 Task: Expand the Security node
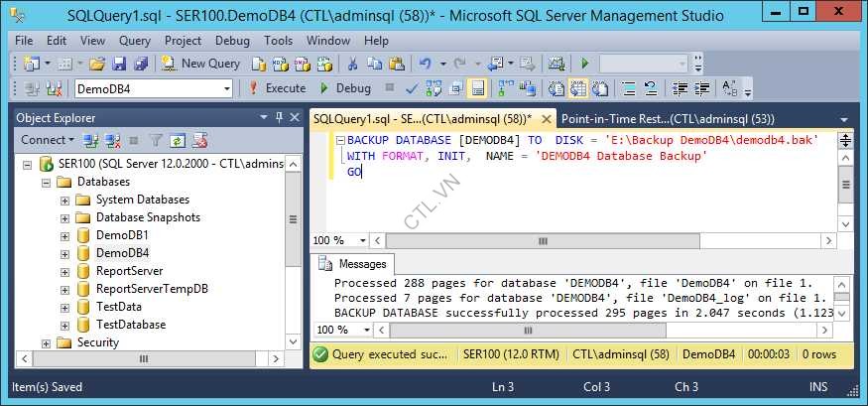click(46, 342)
